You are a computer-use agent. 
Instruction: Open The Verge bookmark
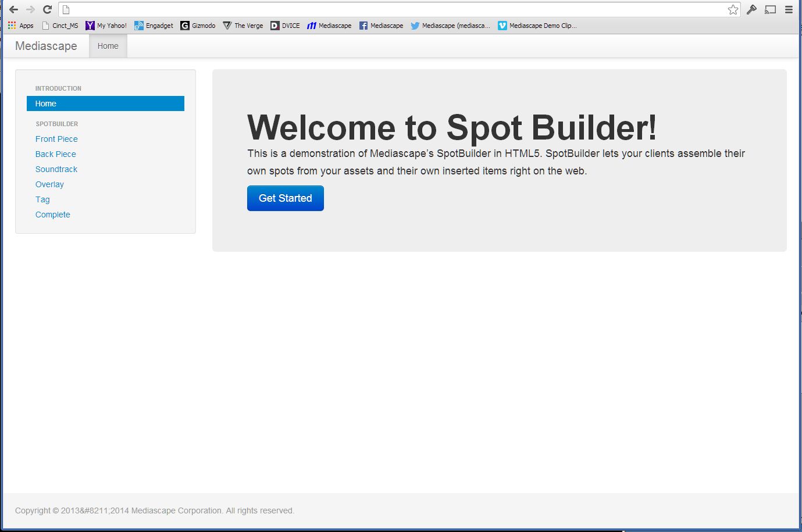pyautogui.click(x=243, y=26)
